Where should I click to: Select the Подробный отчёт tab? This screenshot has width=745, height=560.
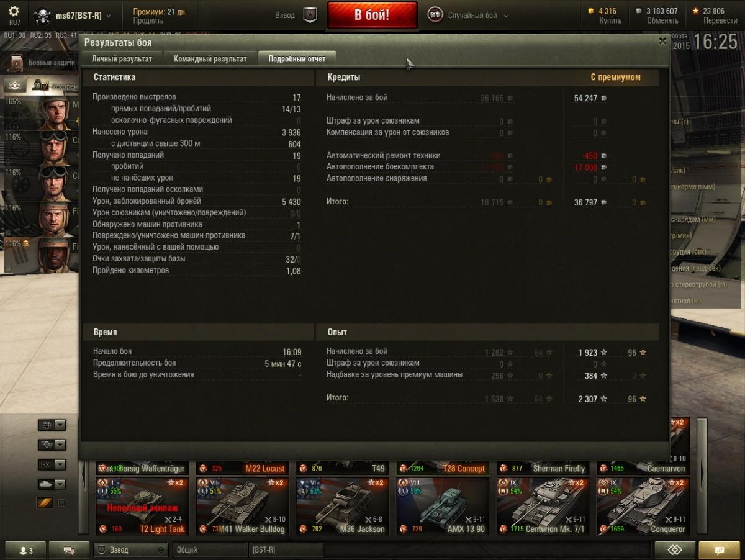point(297,58)
